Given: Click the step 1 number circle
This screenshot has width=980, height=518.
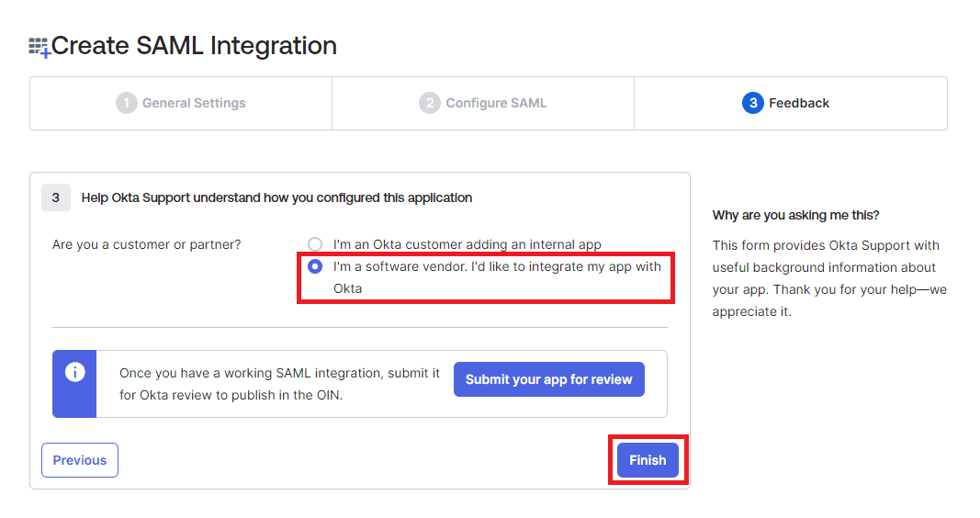Looking at the screenshot, I should point(126,103).
